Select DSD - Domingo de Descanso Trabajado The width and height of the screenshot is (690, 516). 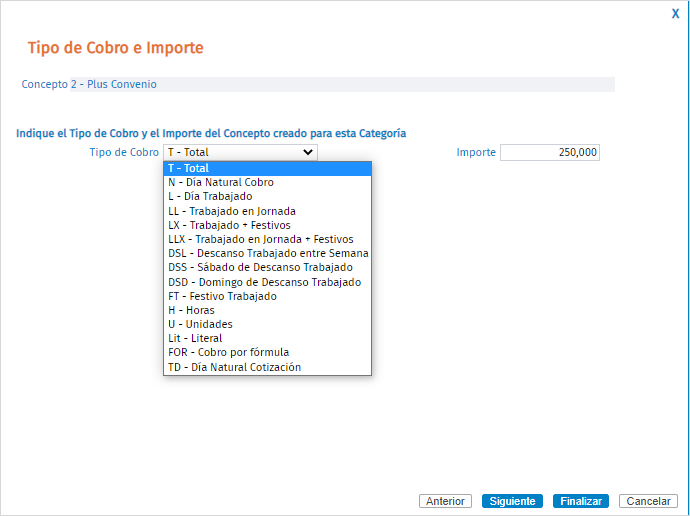[x=267, y=282]
